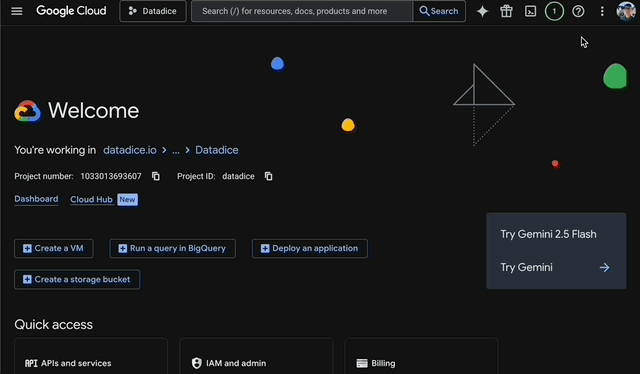Switch to the Dashboard tab
Viewport: 640px width, 374px height.
(x=36, y=199)
